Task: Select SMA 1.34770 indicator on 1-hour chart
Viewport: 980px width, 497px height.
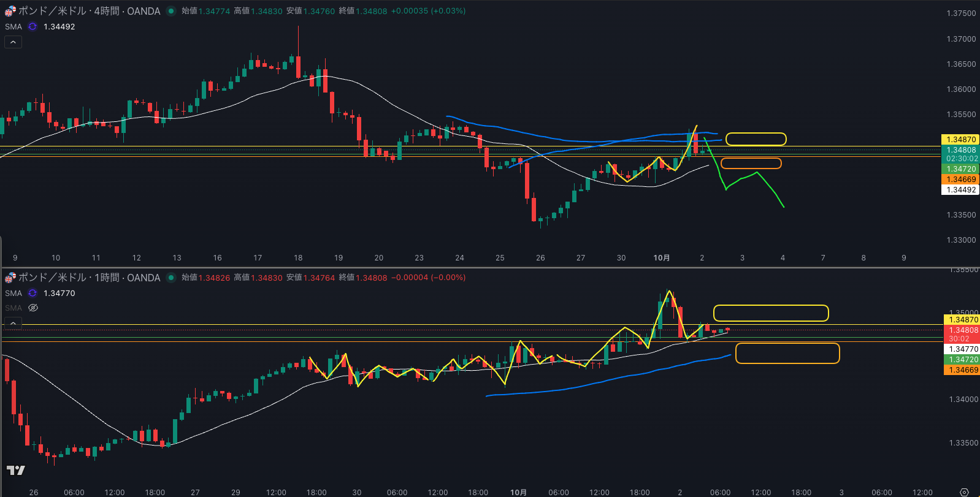Action: 13,293
